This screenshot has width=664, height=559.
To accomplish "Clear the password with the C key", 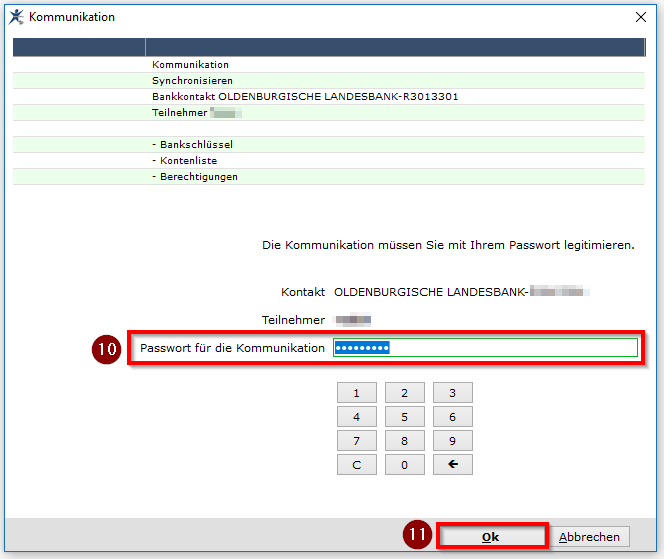I will [357, 465].
